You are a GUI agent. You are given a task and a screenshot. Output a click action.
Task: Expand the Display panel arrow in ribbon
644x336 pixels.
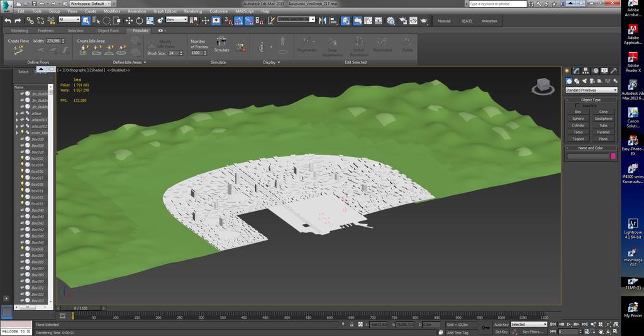(x=279, y=62)
